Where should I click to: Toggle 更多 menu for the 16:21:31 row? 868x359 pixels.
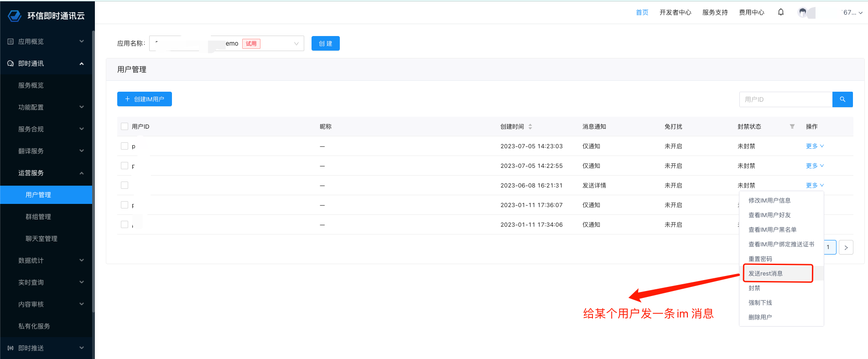[815, 185]
